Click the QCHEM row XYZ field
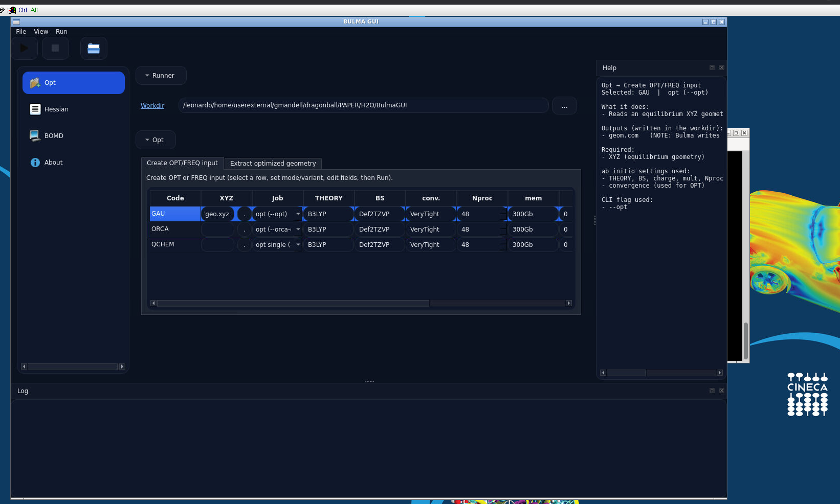Screen dimensions: 840x504 (218, 245)
